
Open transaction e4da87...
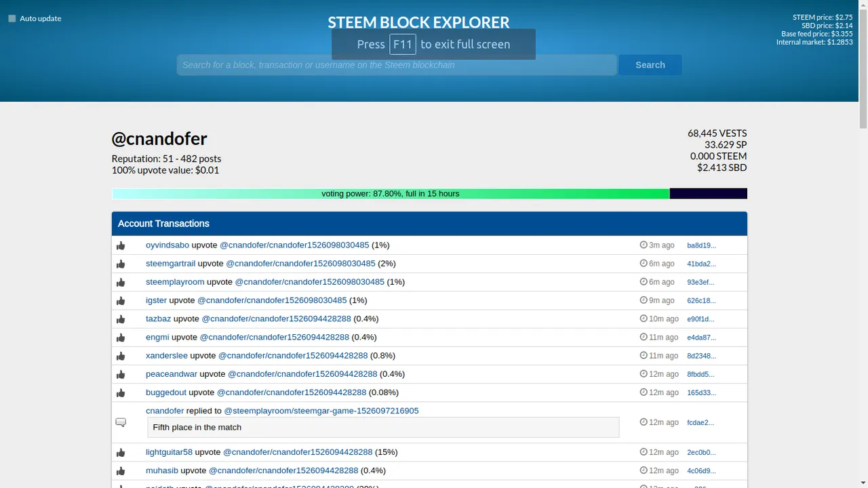(x=701, y=338)
